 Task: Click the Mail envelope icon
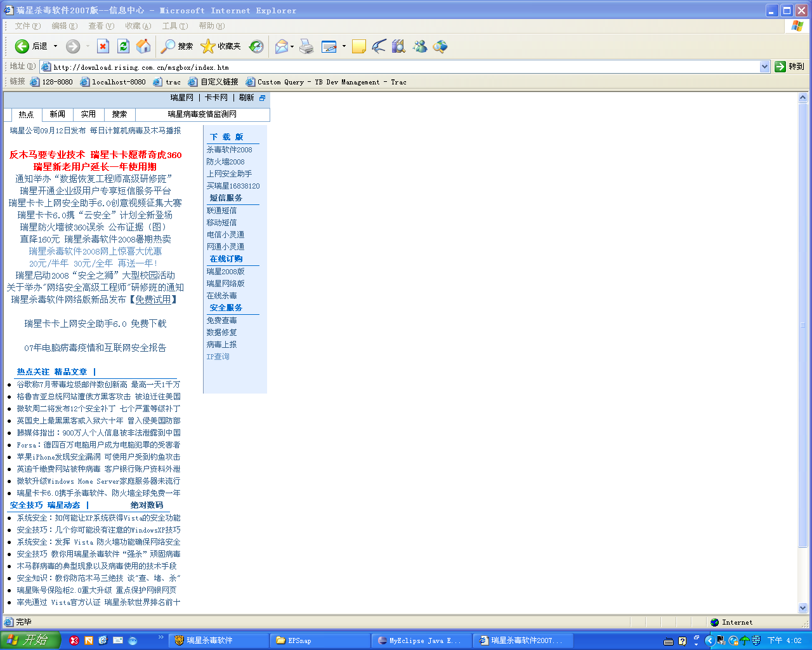pos(281,46)
